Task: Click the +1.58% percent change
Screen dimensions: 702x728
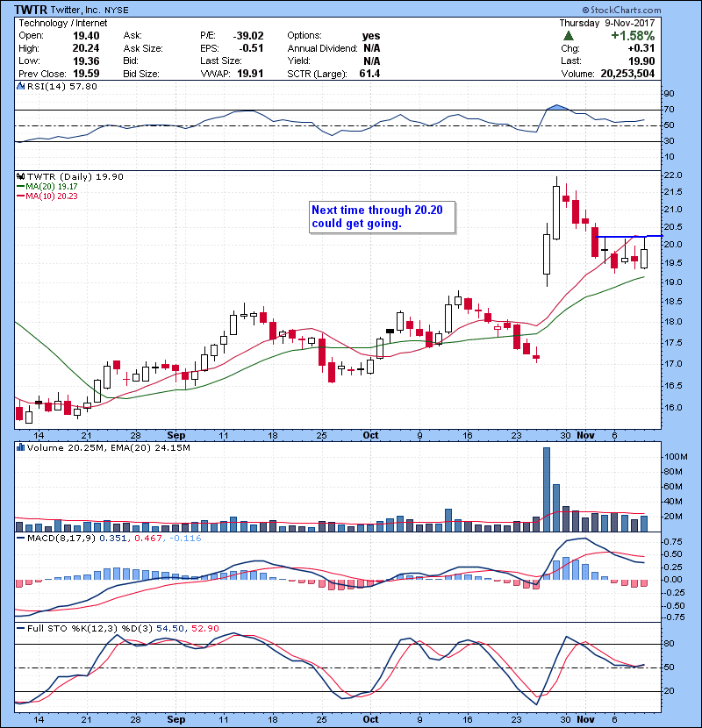Action: (633, 36)
